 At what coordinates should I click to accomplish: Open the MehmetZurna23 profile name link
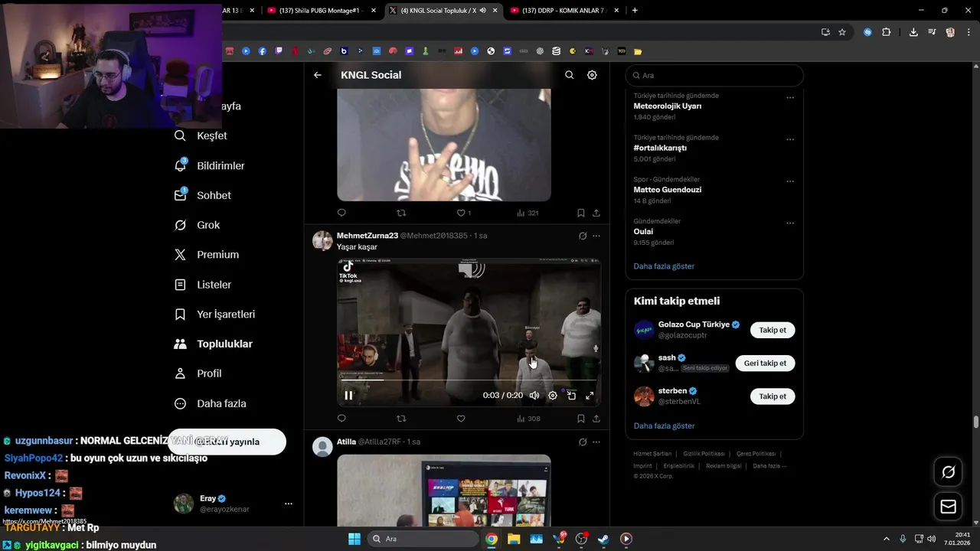pos(367,236)
